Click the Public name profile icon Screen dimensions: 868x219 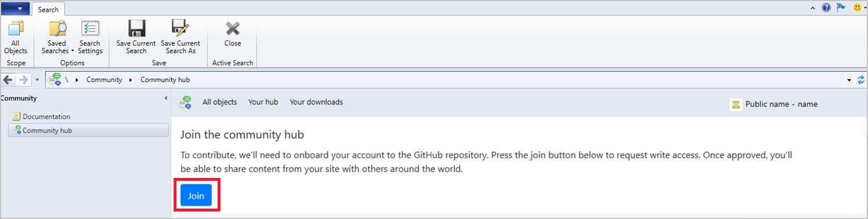coord(736,105)
